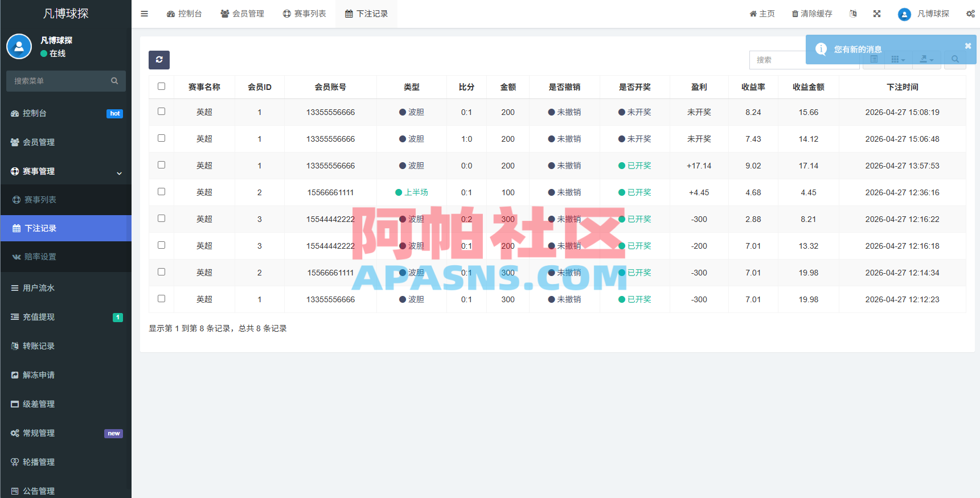Screen dimensions: 980x498
Task: Open the language switch icon in top bar
Action: pyautogui.click(x=853, y=14)
